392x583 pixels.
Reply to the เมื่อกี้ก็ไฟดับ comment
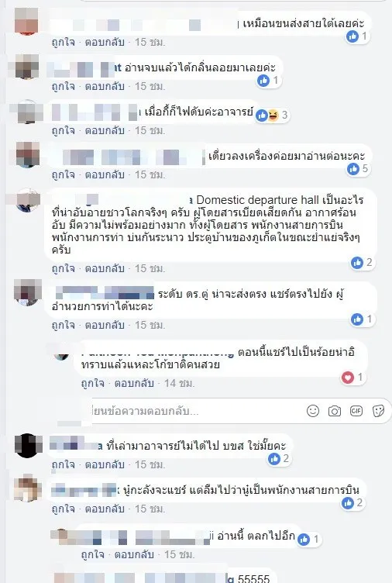(x=105, y=130)
